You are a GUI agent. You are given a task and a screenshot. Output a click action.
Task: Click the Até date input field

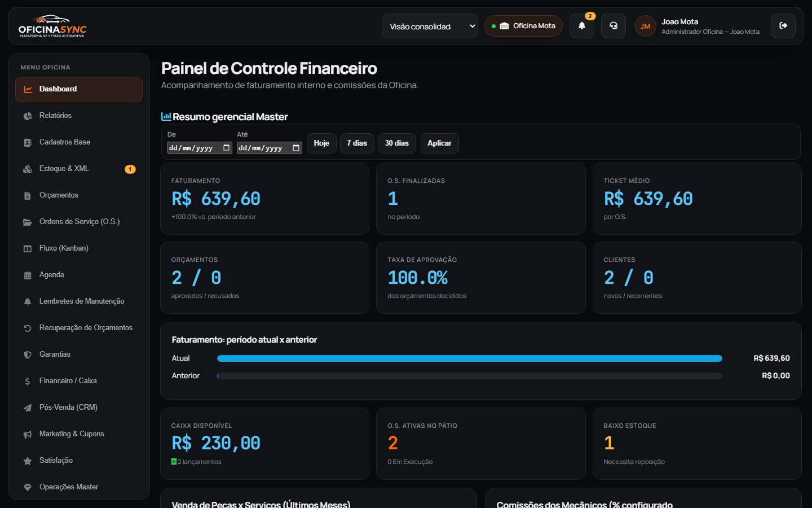[x=270, y=147]
